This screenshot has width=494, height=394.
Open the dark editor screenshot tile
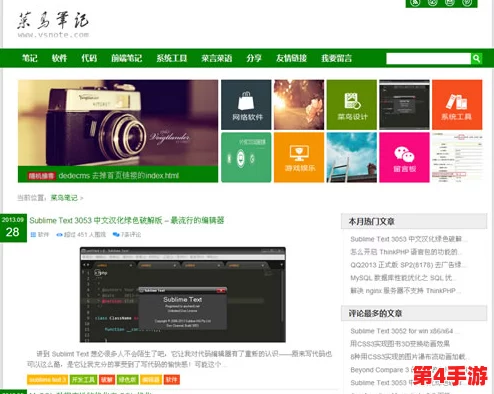coord(404,105)
